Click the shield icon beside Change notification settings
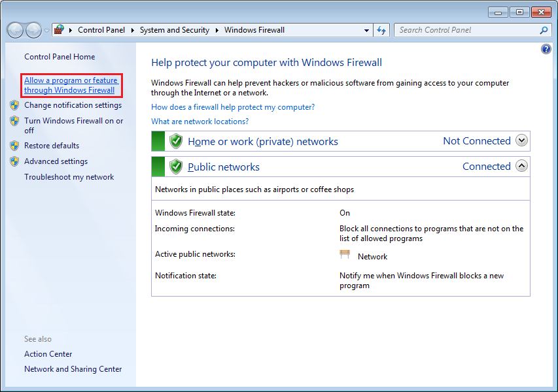This screenshot has width=558, height=392. pos(14,105)
